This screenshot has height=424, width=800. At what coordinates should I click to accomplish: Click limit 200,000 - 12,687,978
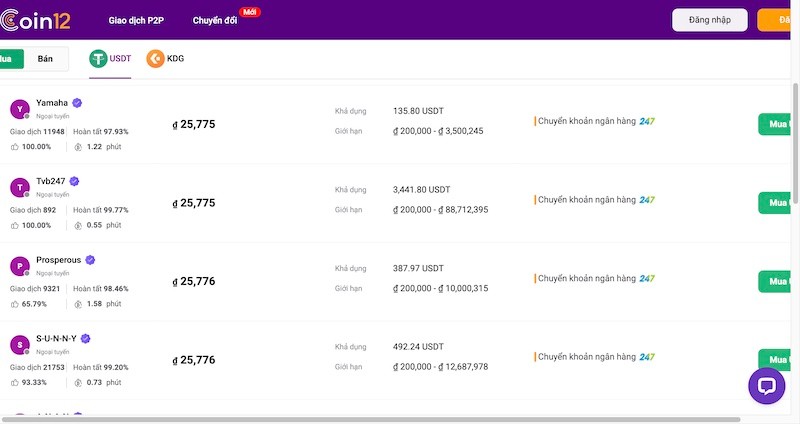[440, 367]
